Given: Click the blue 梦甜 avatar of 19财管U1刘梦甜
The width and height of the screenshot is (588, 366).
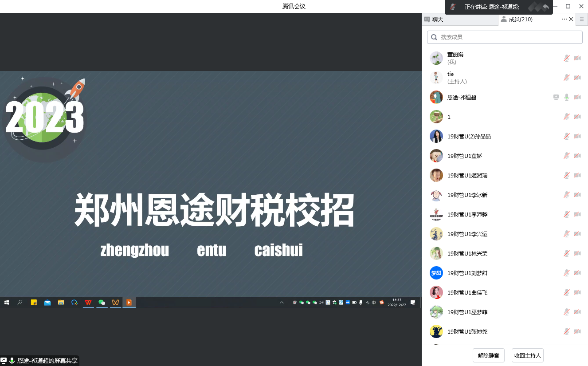Looking at the screenshot, I should pyautogui.click(x=436, y=273).
